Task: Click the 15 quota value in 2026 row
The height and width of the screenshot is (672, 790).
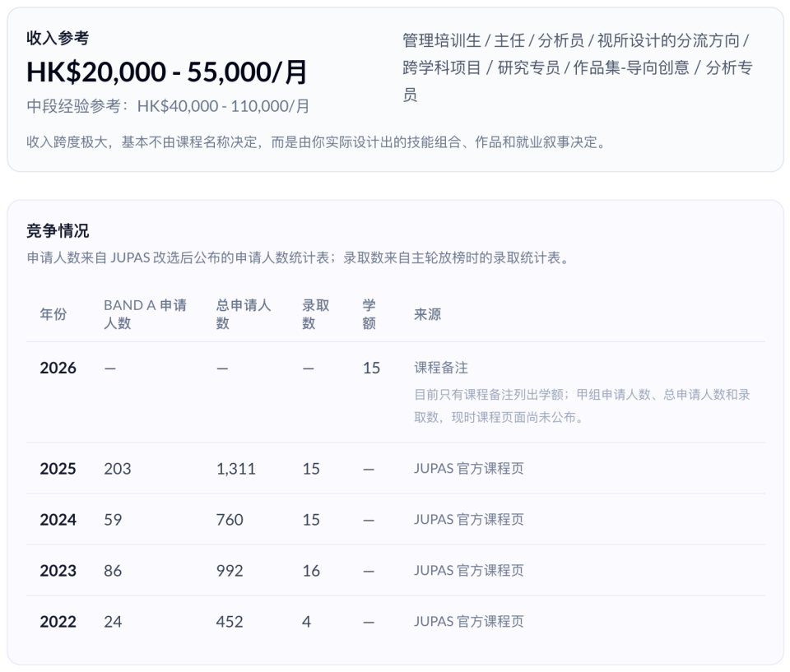Action: coord(371,368)
